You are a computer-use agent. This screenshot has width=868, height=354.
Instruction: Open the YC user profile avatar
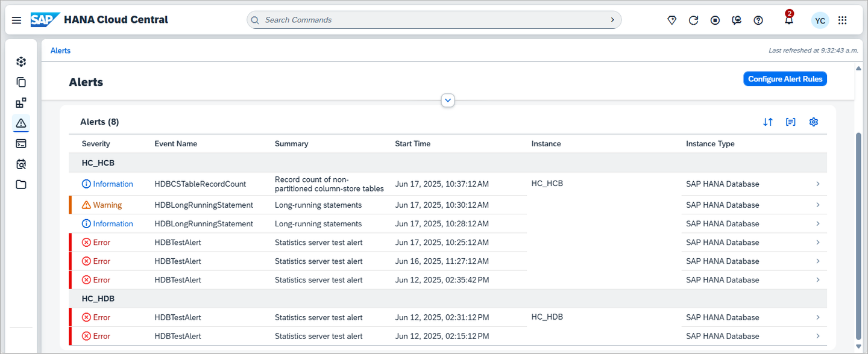pyautogui.click(x=820, y=20)
